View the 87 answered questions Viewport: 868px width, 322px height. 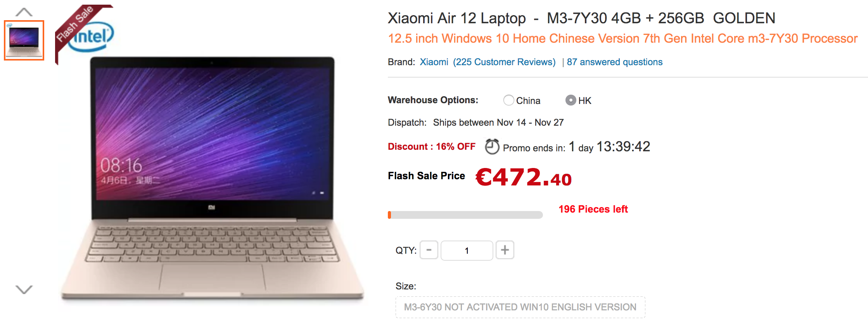pos(615,62)
